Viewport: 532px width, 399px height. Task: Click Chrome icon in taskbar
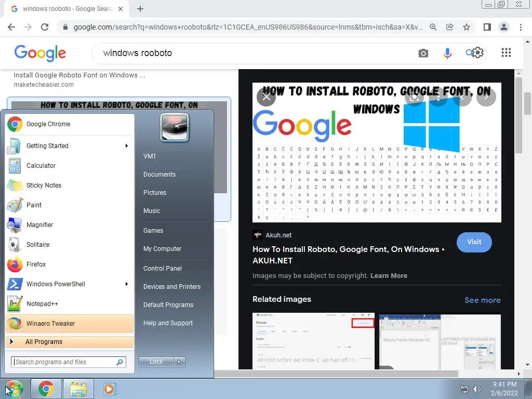(46, 389)
